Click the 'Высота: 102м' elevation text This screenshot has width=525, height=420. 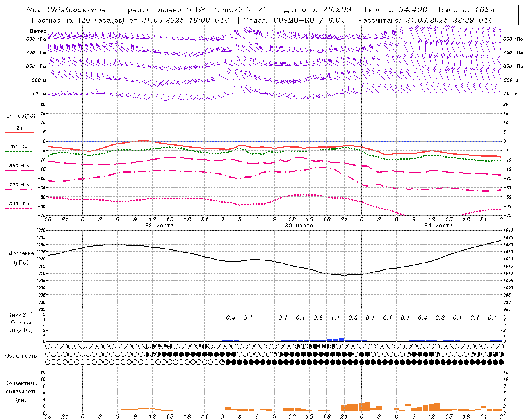coord(466,10)
